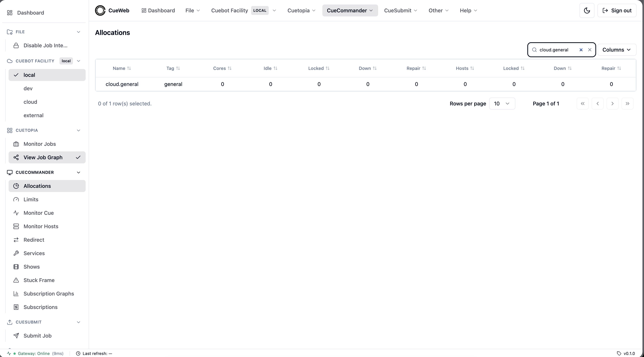Open Stuck Frame warning icon
The height and width of the screenshot is (357, 644).
[16, 280]
